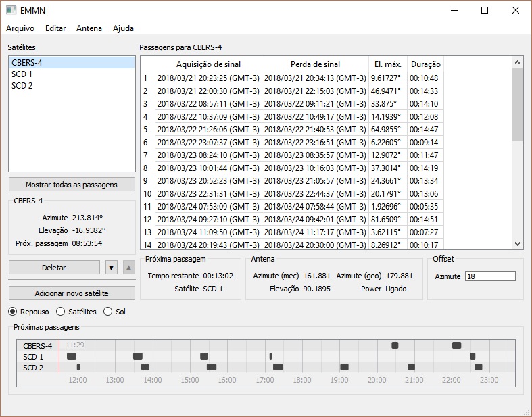Viewport: 532px width, 417px height.
Task: Click CBERS-4 pass marker after 20:00
Action: tap(395, 345)
